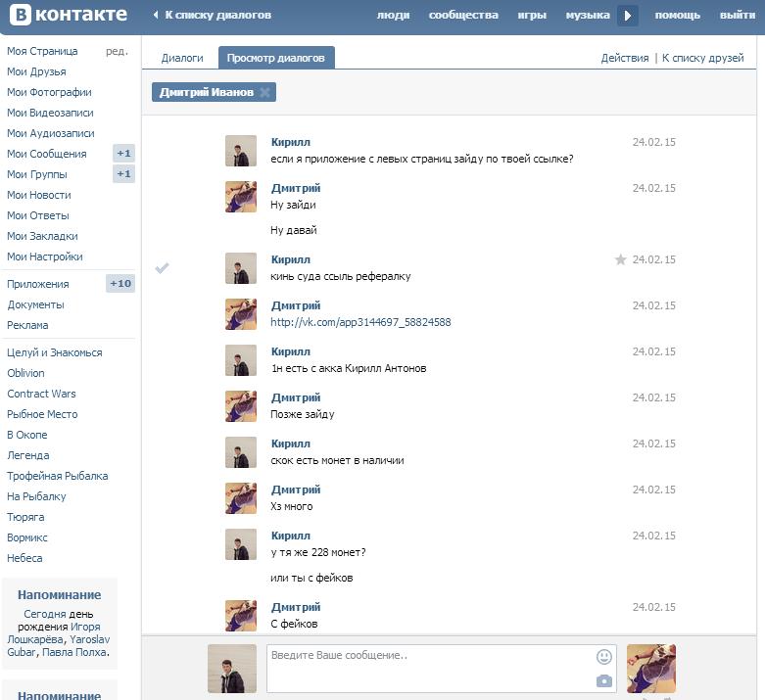This screenshot has height=700, width=765.
Task: Launch the 'Oblivion' app
Action: pyautogui.click(x=25, y=373)
